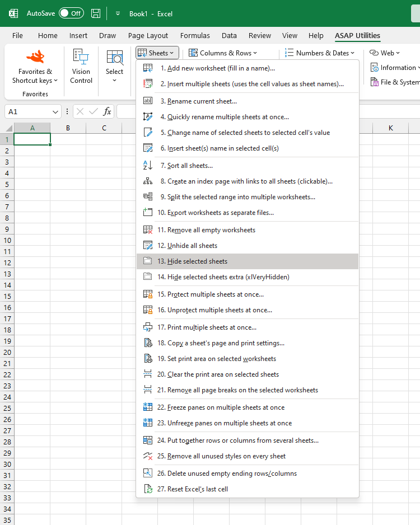Viewport: 420px width, 525px height.
Task: Click the Split selected range icon
Action: point(148,196)
